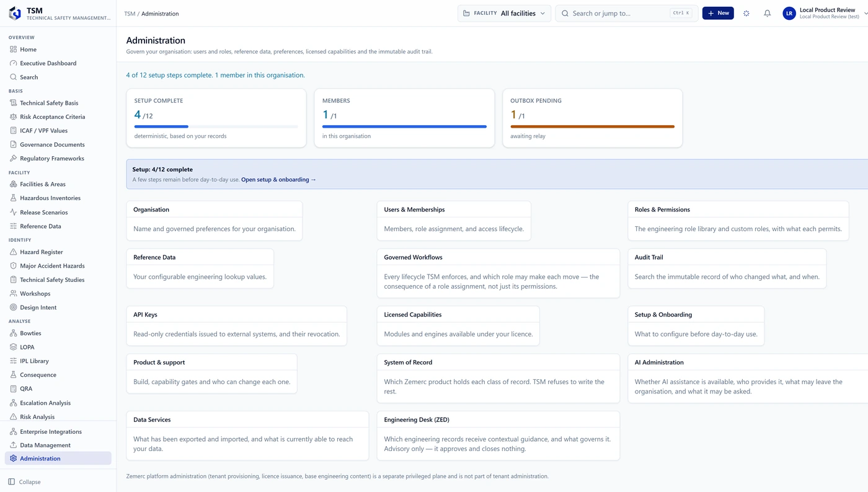The image size is (868, 492).
Task: Go to Enterprise Integrations in sidebar
Action: coord(58,431)
